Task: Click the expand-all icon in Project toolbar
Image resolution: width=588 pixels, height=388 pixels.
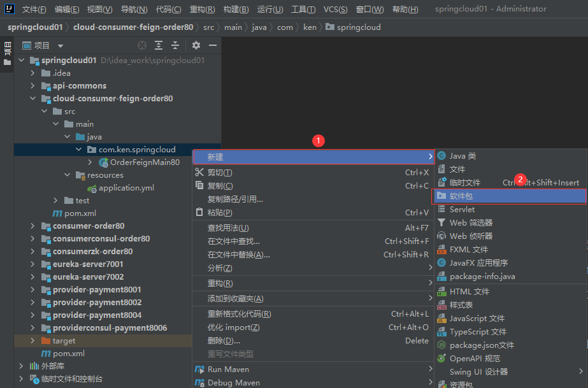Action: (158, 45)
